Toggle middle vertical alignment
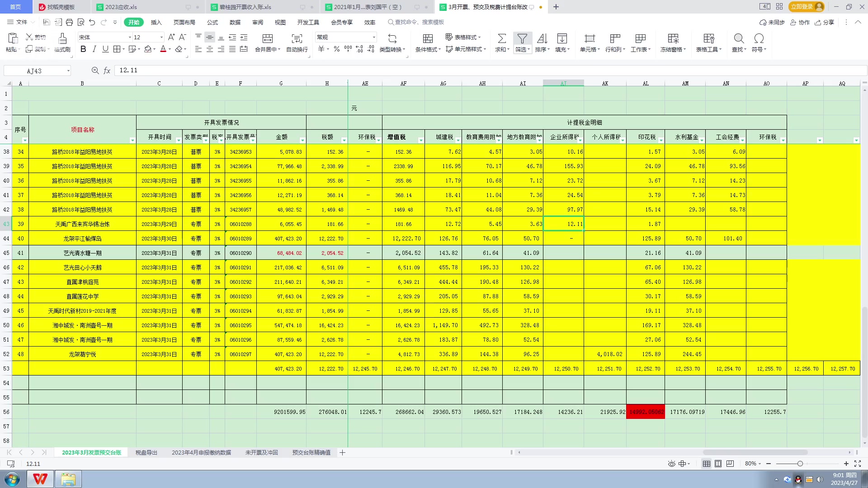The height and width of the screenshot is (488, 868). pos(210,37)
